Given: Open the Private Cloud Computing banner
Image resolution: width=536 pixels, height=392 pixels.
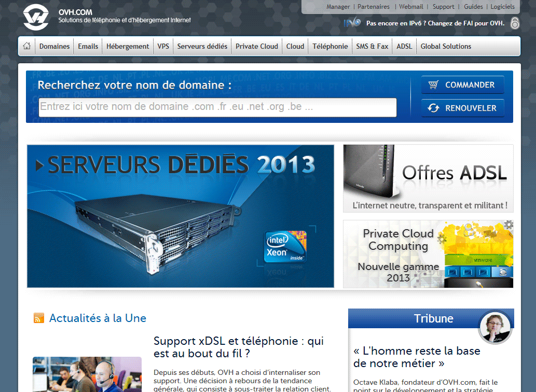Looking at the screenshot, I should point(428,254).
